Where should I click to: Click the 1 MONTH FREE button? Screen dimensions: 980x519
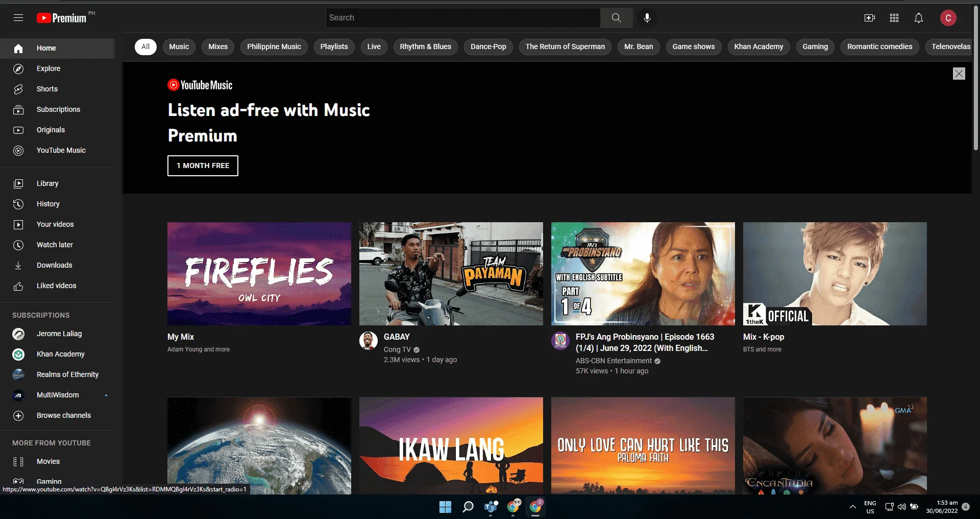click(203, 166)
